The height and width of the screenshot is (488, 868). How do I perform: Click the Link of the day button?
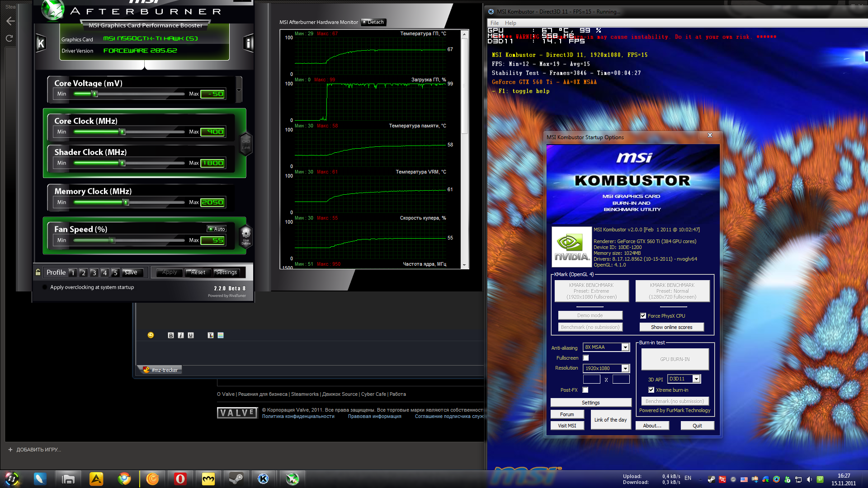pyautogui.click(x=610, y=420)
